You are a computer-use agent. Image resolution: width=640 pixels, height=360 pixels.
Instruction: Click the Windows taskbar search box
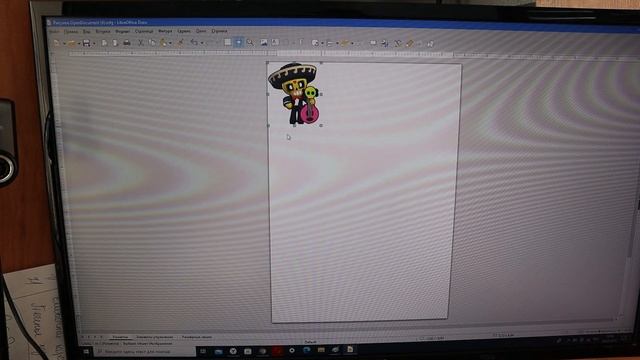(145, 351)
